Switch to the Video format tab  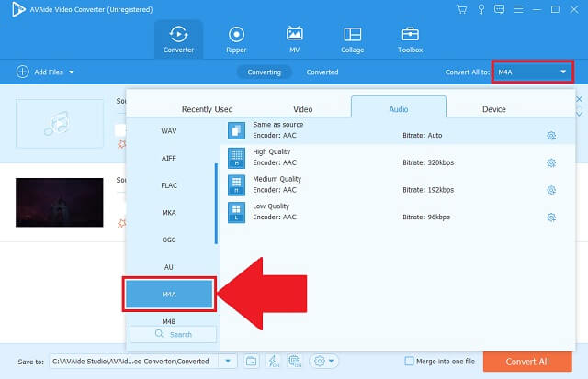coord(302,109)
